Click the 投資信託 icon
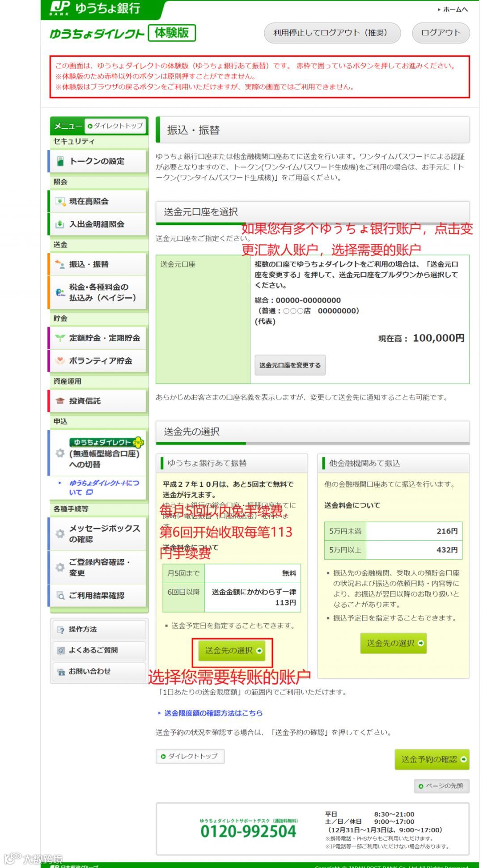 click(60, 401)
